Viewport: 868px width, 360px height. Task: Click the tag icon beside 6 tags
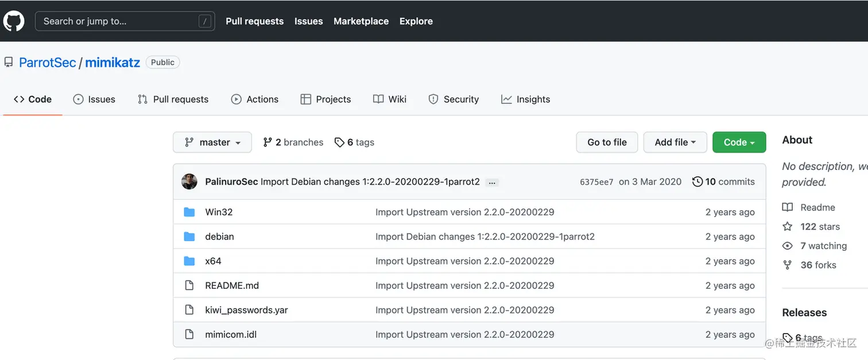339,142
